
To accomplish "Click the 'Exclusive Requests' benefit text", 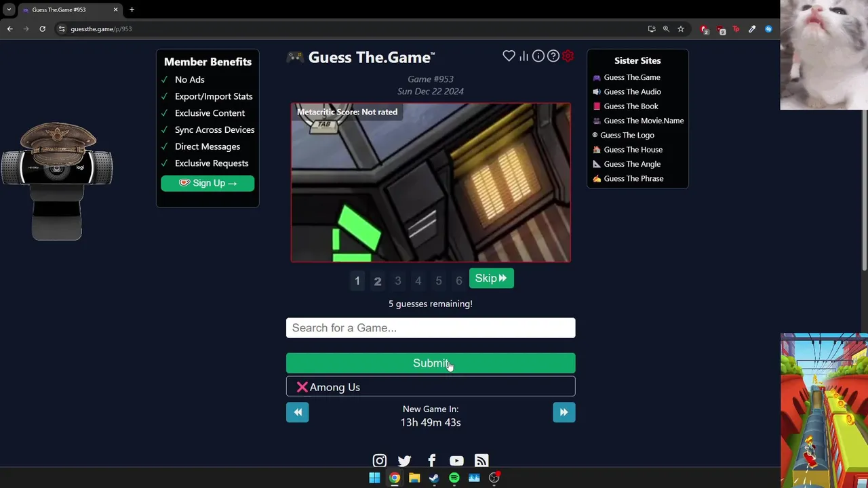I will click(x=212, y=163).
